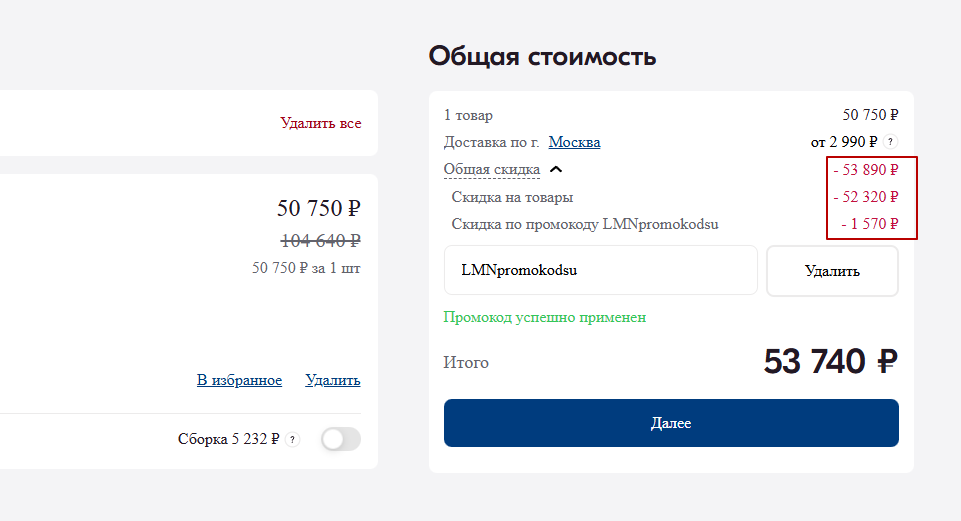Enable the Сборка toggle switch

pyautogui.click(x=340, y=439)
